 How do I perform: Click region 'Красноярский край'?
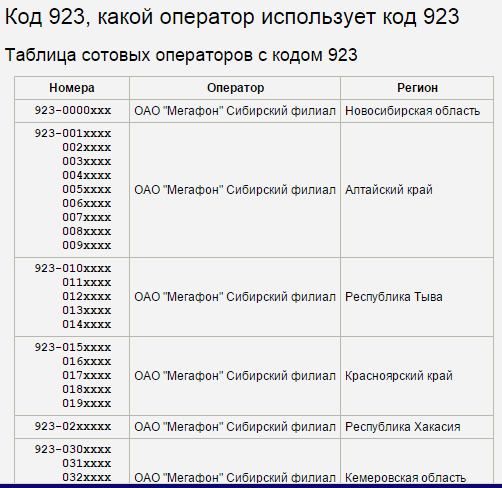click(399, 376)
